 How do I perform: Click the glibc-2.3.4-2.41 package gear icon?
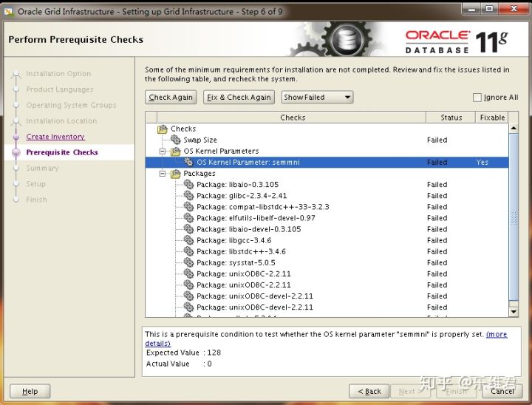coord(188,196)
